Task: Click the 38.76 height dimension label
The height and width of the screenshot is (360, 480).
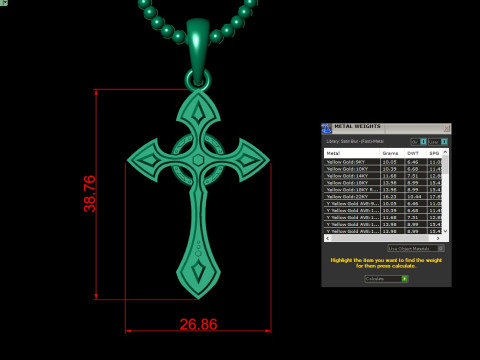Action: pos(90,194)
